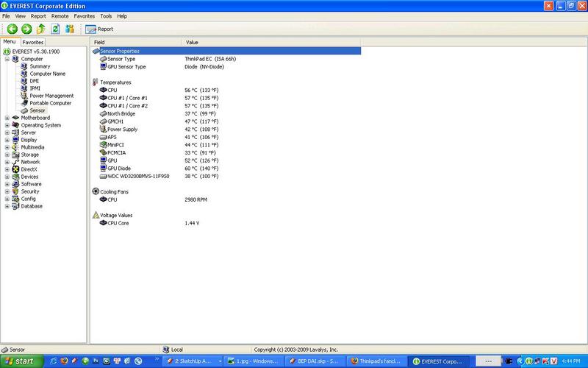Click the Manage users toolbar icon
588x368 pixels.
[70, 29]
